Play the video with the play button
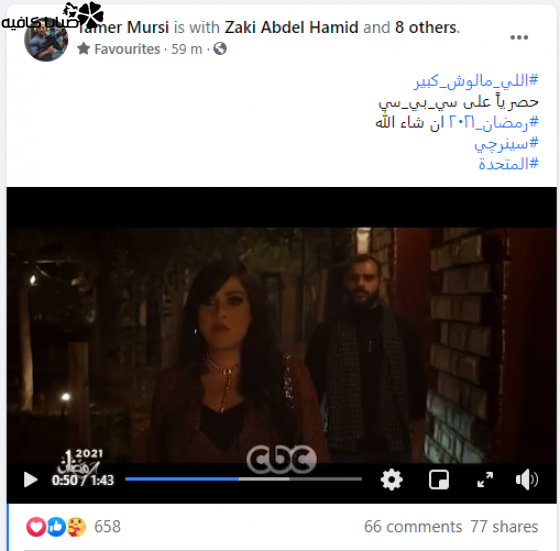 (31, 480)
